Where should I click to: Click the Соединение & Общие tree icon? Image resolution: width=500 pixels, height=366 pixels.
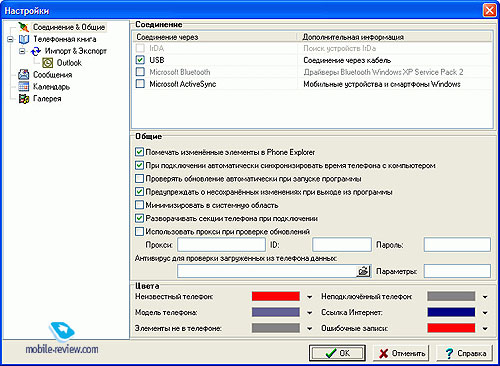pos(23,27)
